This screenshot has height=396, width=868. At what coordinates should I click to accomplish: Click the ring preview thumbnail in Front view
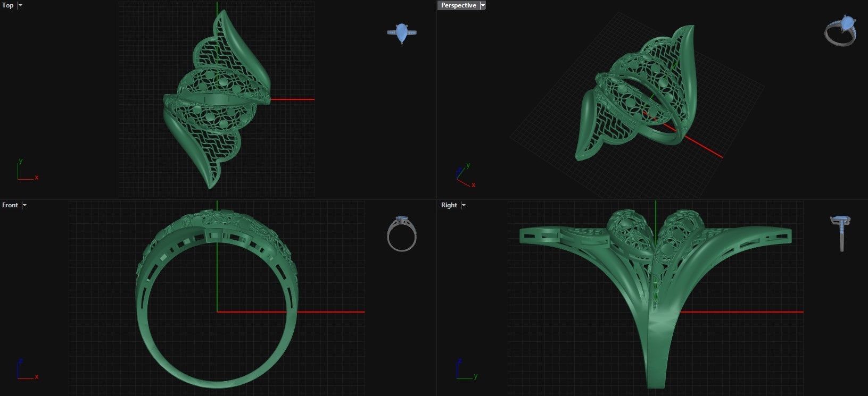(x=402, y=233)
